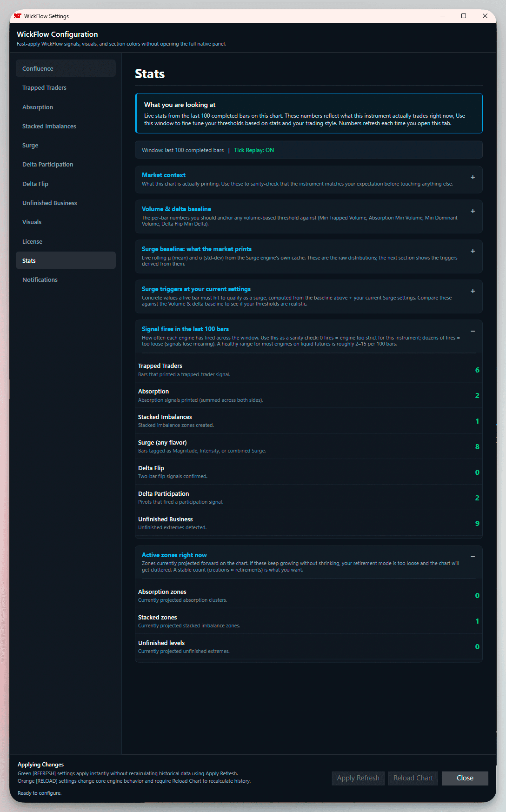Viewport: 506px width, 812px height.
Task: Click the Apply Refresh button
Action: [358, 778]
